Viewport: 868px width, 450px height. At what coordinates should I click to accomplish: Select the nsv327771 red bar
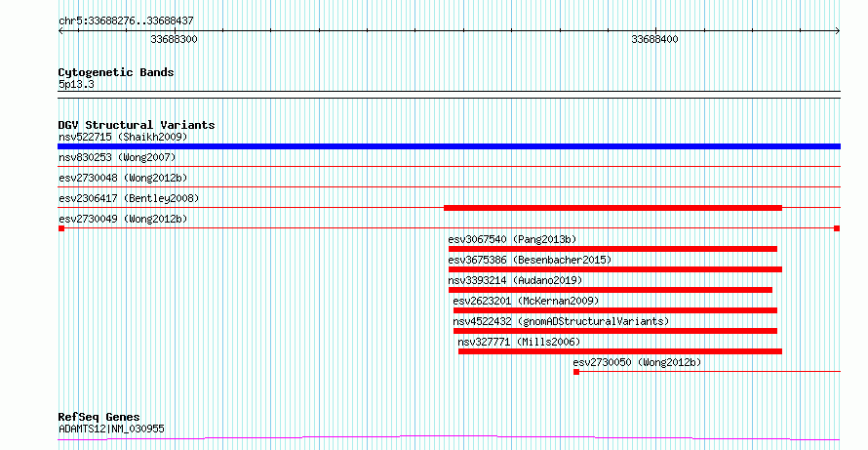click(x=620, y=351)
